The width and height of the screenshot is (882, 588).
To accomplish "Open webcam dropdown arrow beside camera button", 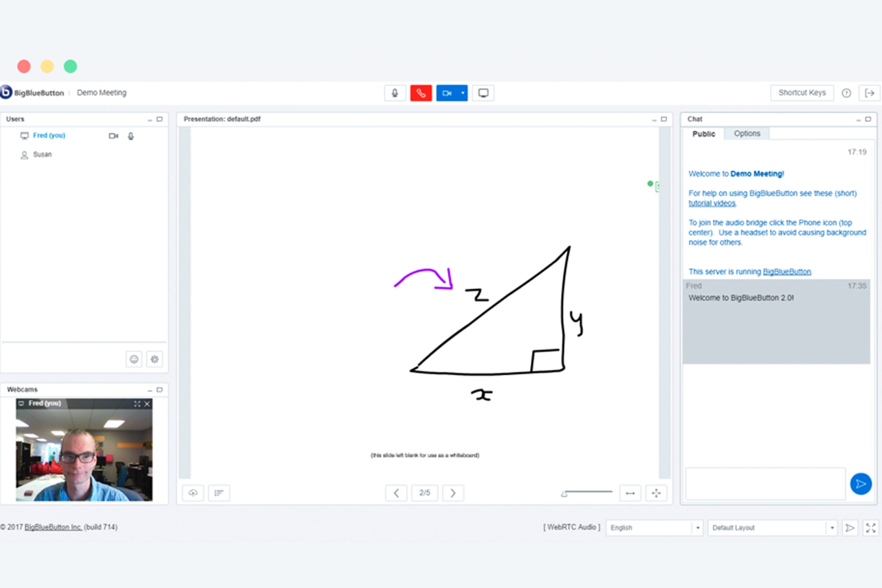I will (x=463, y=93).
